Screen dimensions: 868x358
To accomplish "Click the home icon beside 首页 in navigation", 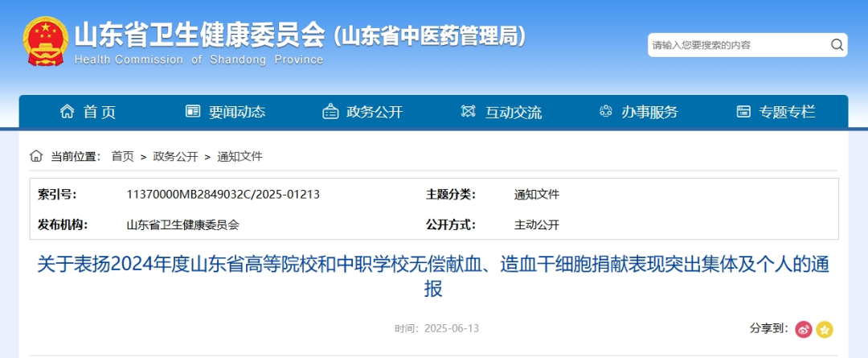I will pos(67,111).
